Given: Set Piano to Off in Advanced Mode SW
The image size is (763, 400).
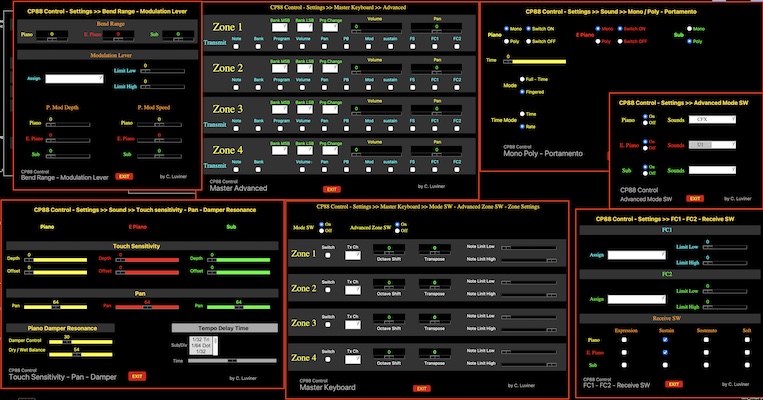Looking at the screenshot, I should pos(645,123).
